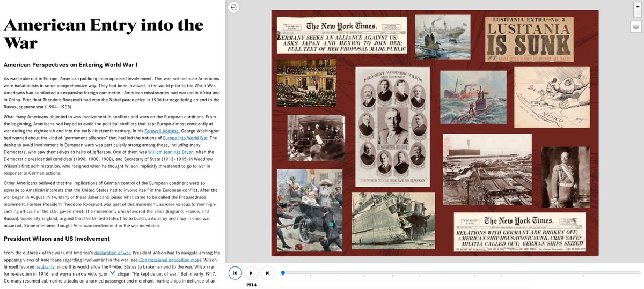Image resolution: width=644 pixels, height=289 pixels.
Task: Click the collapse panel arrow icon
Action: click(x=234, y=8)
